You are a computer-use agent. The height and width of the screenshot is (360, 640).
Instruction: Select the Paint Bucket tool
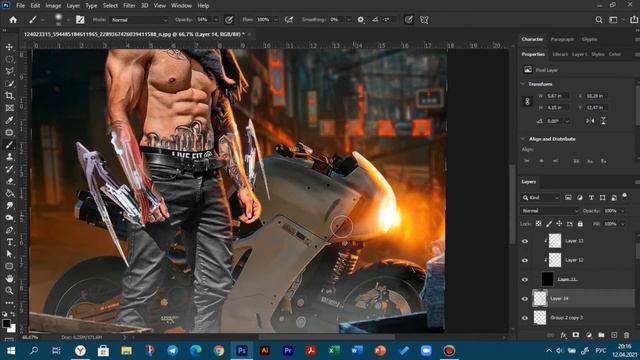[9, 193]
